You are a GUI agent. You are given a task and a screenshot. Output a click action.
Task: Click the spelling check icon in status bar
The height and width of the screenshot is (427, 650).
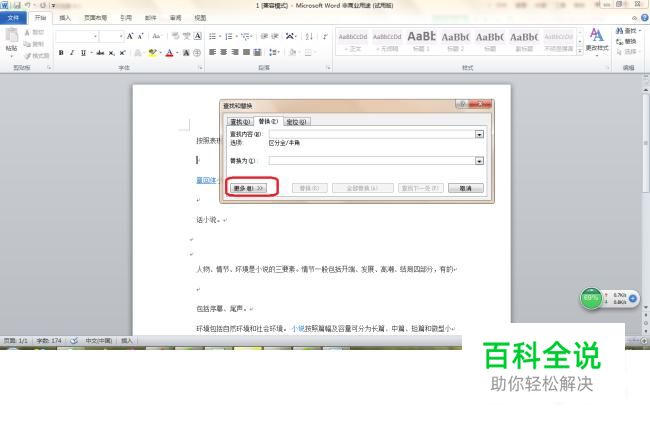74,341
